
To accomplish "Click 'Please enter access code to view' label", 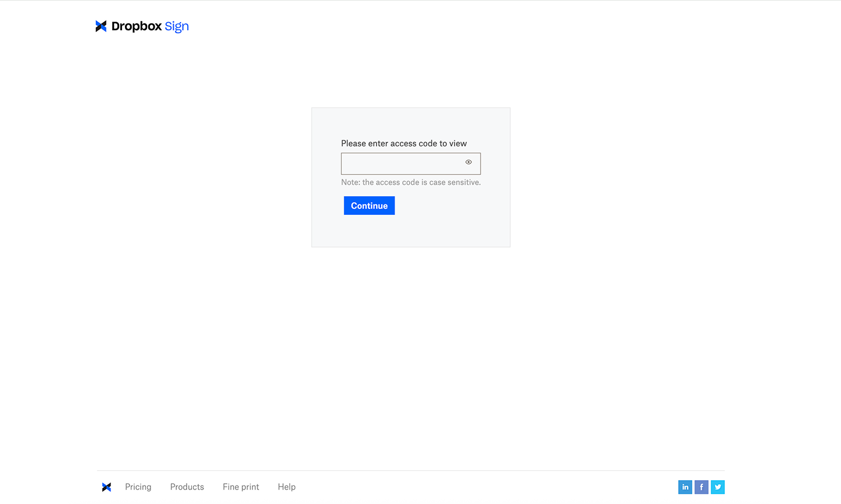I will [x=404, y=143].
